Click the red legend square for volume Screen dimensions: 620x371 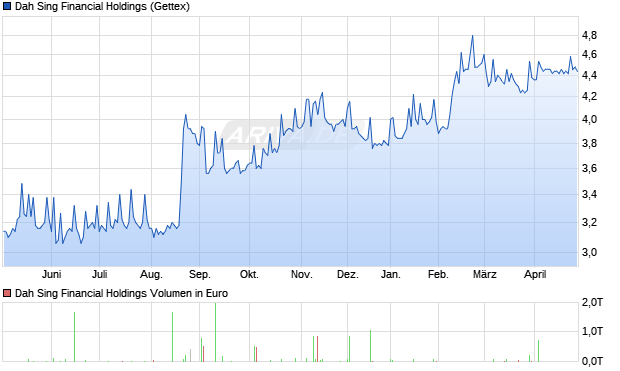[x=7, y=293]
